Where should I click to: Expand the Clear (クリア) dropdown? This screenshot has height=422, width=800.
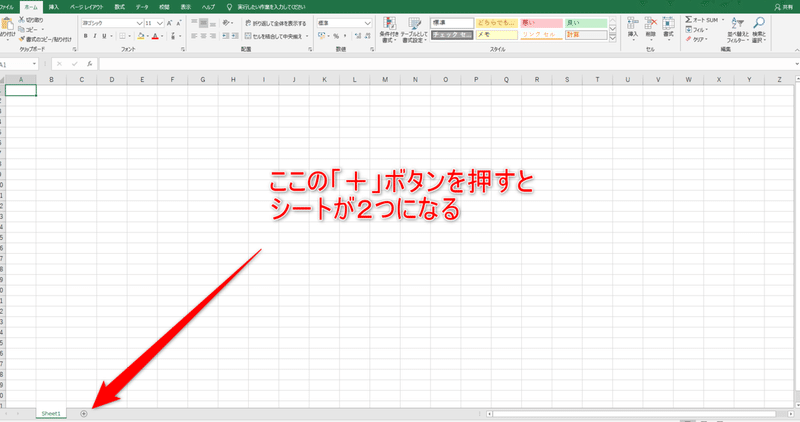pyautogui.click(x=707, y=39)
